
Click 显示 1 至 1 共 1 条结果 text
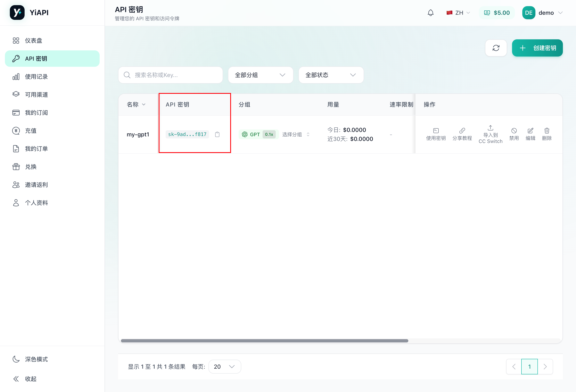point(156,366)
